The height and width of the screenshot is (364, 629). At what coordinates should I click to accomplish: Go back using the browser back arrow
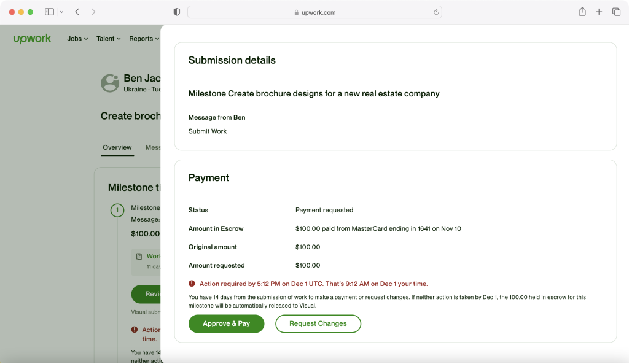coord(77,12)
